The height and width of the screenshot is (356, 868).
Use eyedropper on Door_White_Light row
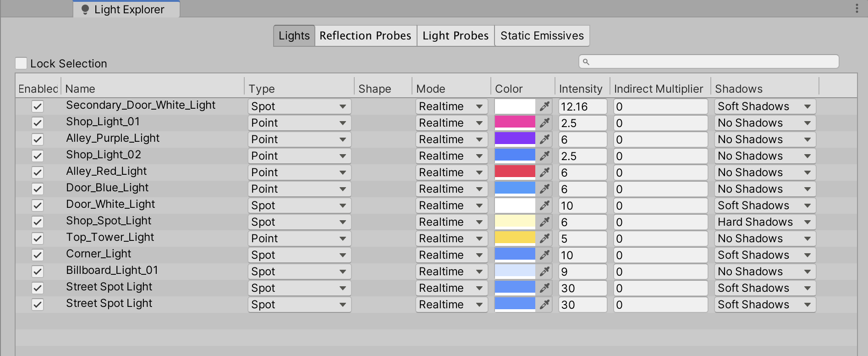pyautogui.click(x=544, y=206)
